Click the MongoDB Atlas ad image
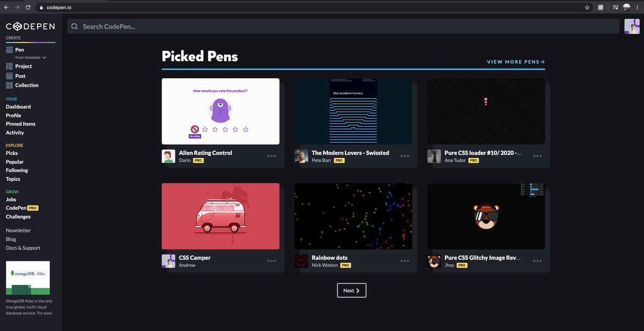 coord(28,278)
